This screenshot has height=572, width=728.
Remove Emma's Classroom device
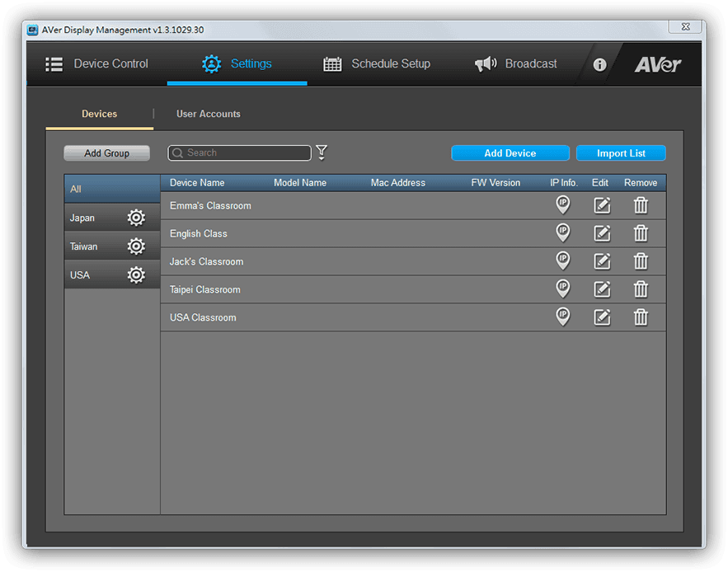641,205
